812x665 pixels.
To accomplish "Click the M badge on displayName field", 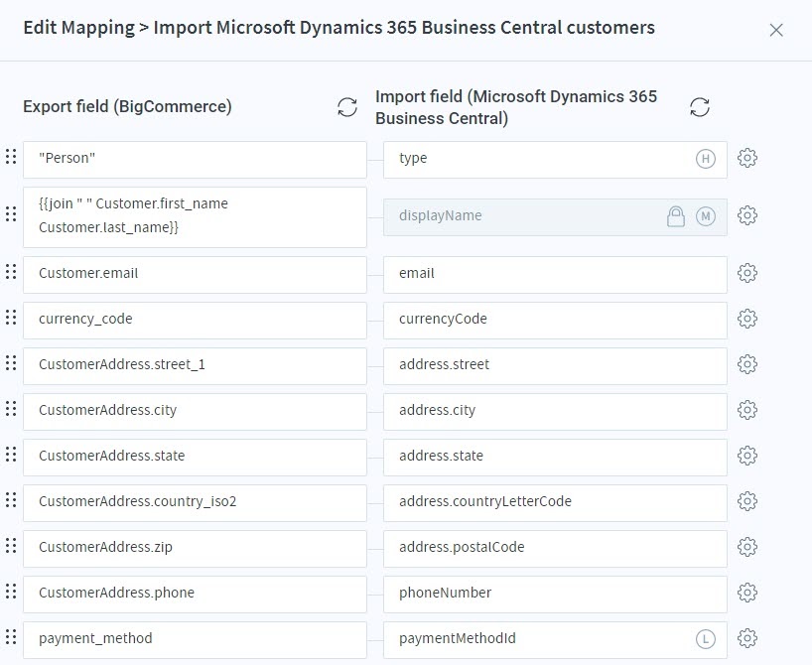I will (x=706, y=216).
